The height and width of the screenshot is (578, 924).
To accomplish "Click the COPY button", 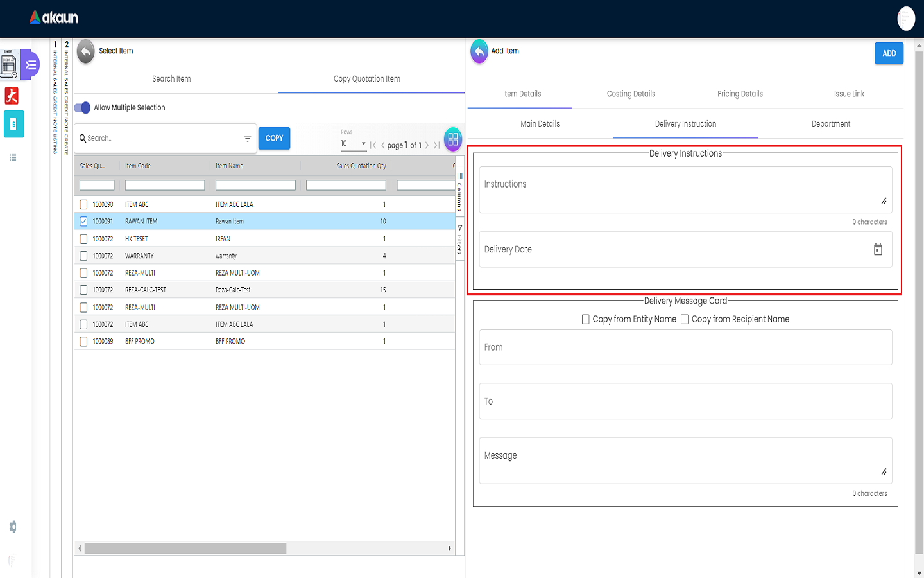I will [274, 138].
